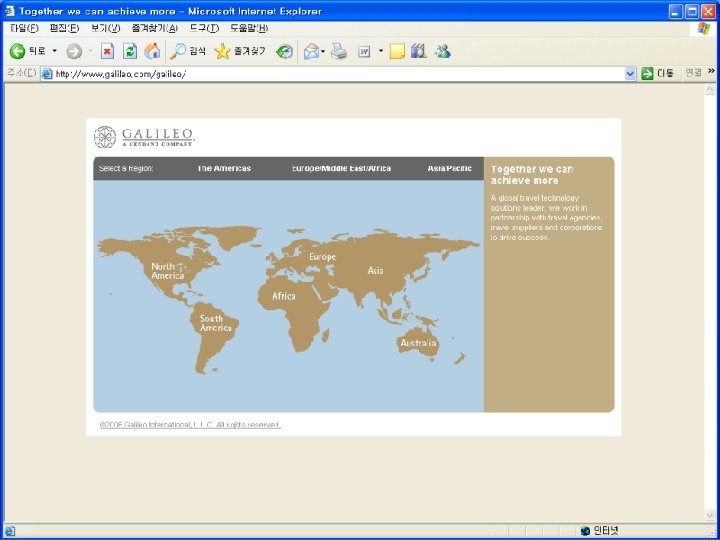Image resolution: width=720 pixels, height=540 pixels.
Task: Click 'Together we can achieve more' heading
Action: [x=532, y=174]
